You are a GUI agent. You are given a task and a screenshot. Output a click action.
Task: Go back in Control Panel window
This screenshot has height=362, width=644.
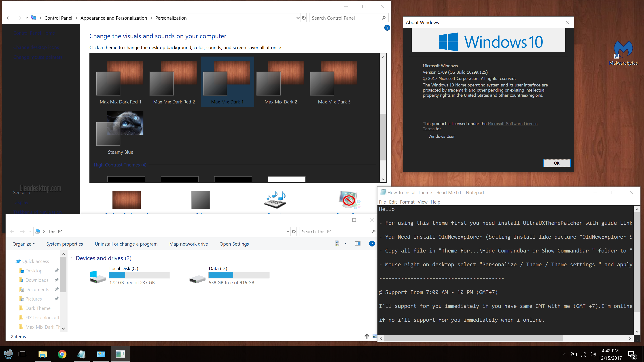(9, 18)
